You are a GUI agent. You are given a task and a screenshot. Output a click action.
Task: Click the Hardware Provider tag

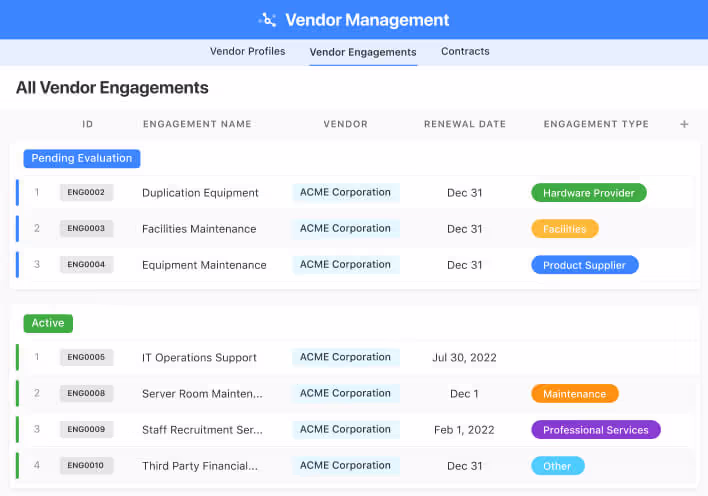click(588, 193)
